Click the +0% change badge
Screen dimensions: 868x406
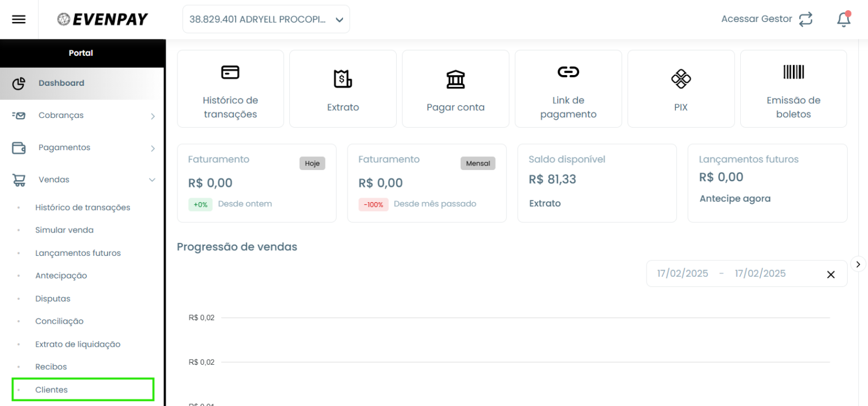[x=200, y=204]
